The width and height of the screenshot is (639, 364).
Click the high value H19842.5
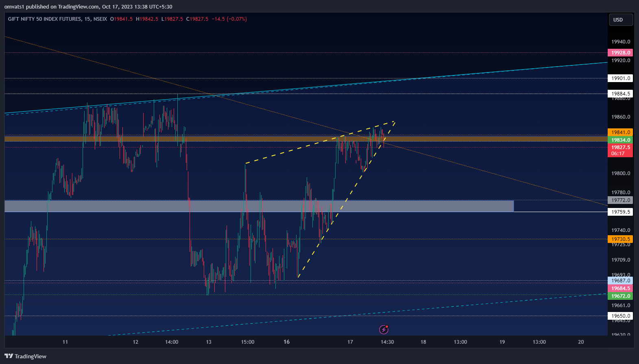click(147, 19)
